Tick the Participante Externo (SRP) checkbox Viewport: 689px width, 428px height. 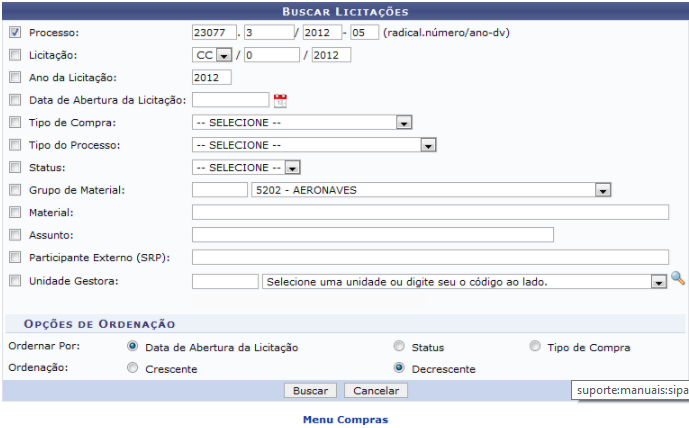click(15, 258)
